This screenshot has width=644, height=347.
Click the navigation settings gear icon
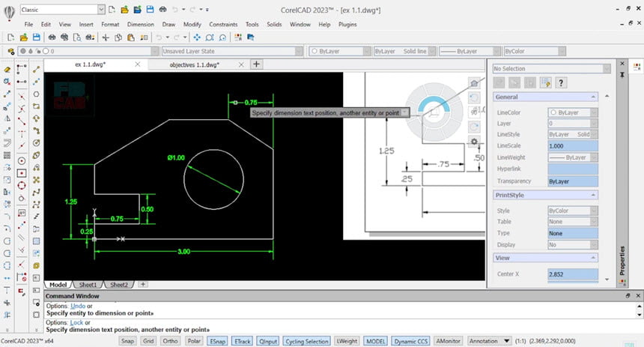(474, 142)
